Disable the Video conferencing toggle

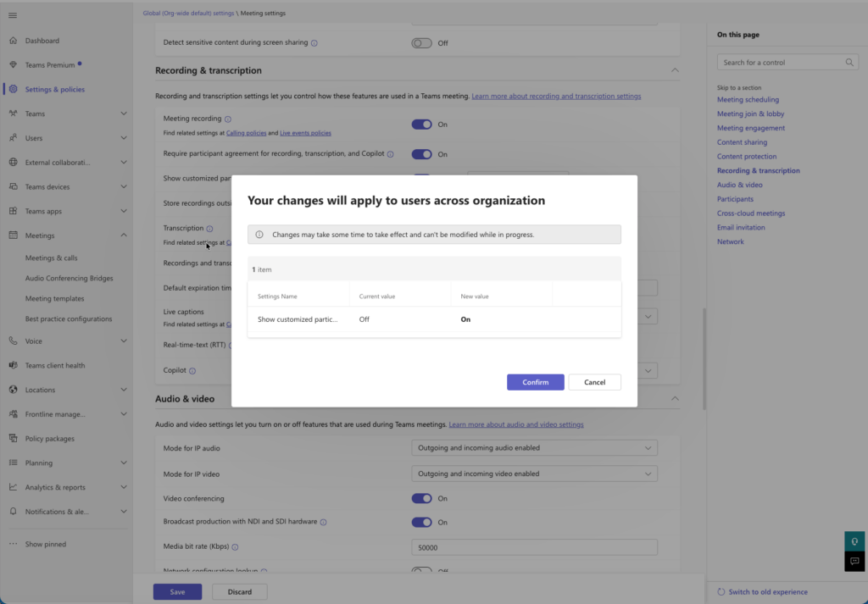(421, 499)
